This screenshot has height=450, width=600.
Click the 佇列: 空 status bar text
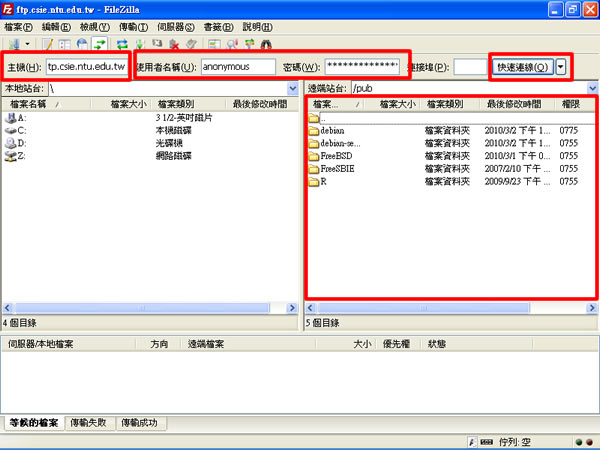pyautogui.click(x=515, y=442)
